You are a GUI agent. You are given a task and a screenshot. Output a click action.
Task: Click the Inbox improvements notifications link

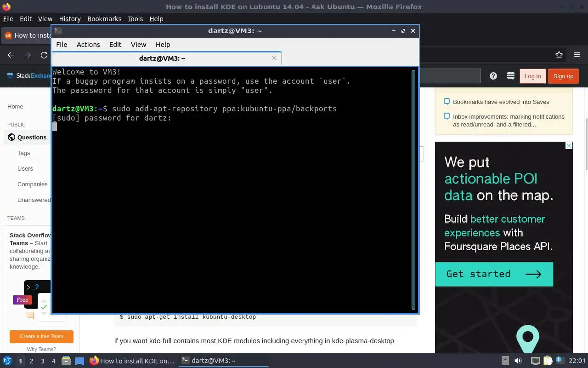509,121
